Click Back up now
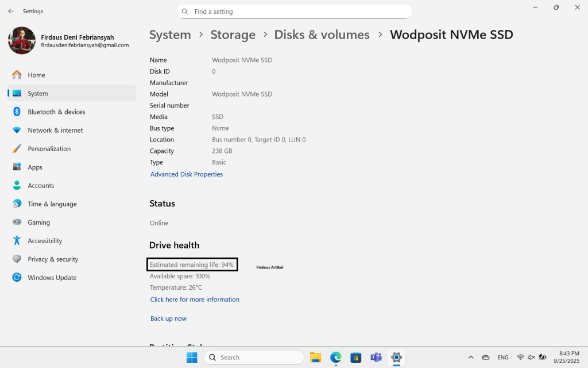The height and width of the screenshot is (368, 588). coord(168,318)
